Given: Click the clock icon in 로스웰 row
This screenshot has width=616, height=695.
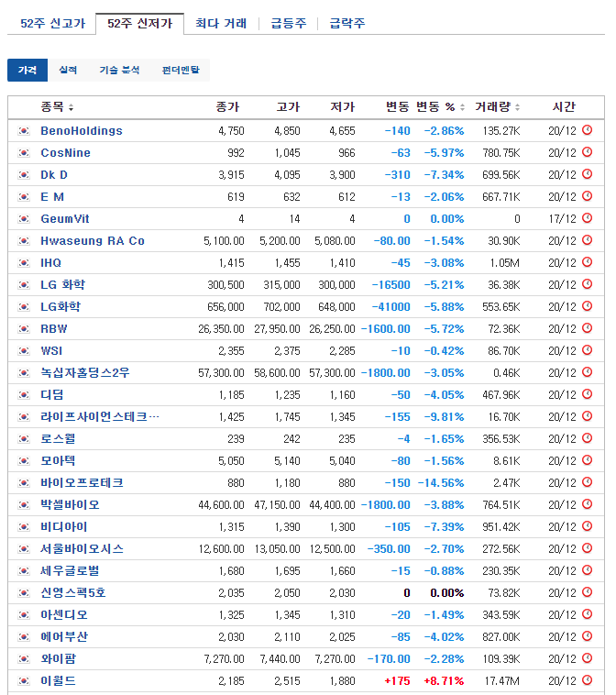Looking at the screenshot, I should (588, 438).
